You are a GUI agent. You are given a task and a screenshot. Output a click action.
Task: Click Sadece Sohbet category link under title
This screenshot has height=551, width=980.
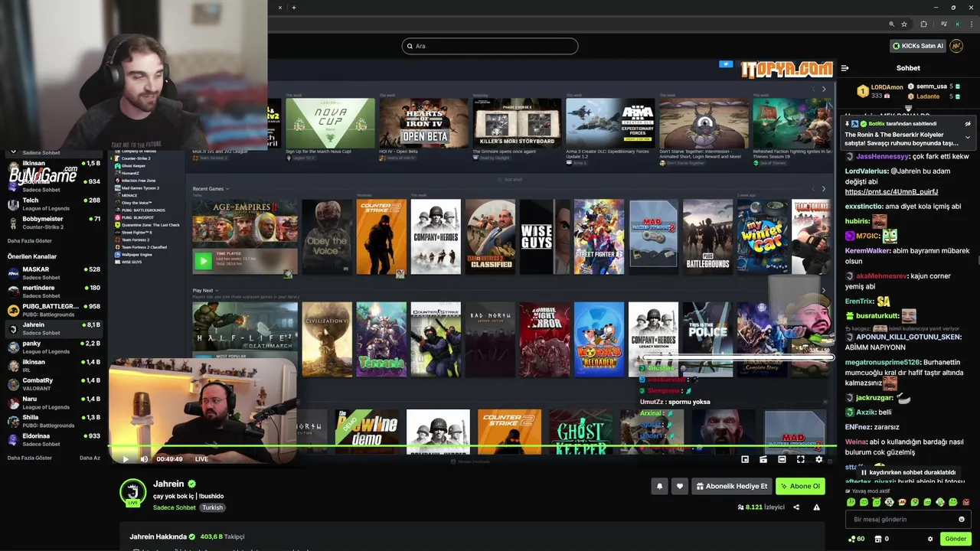(174, 507)
